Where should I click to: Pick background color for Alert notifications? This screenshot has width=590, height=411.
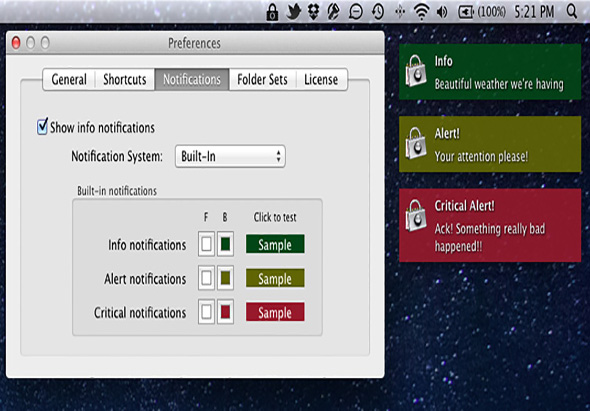[225, 278]
